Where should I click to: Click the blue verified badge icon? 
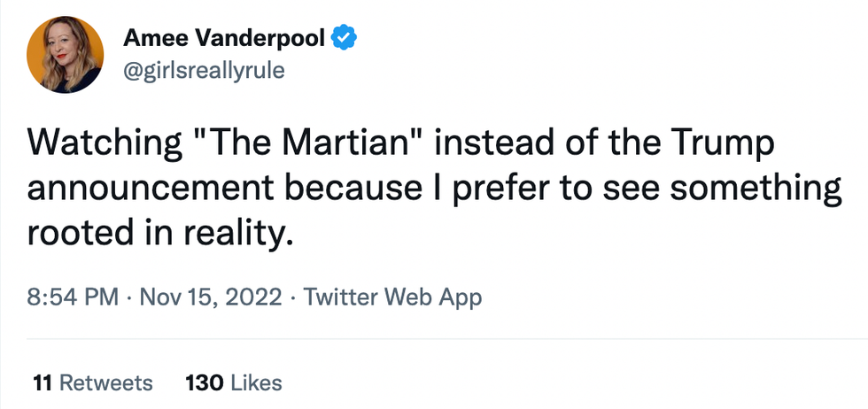[x=345, y=38]
